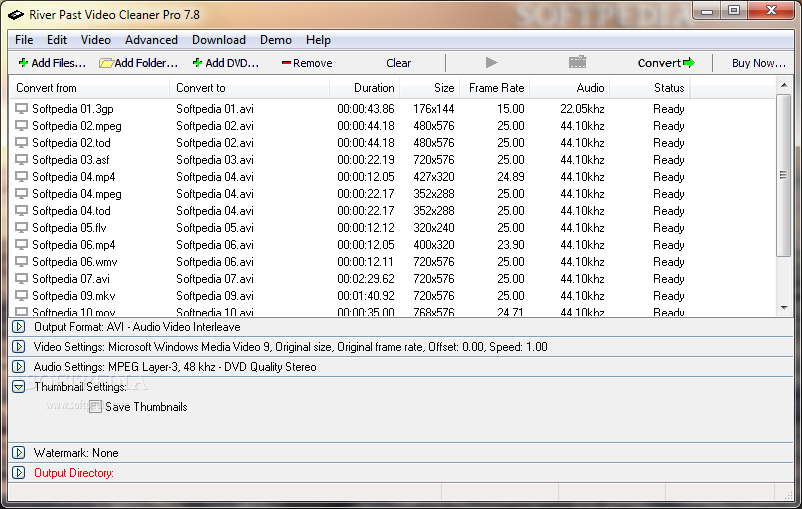Image resolution: width=802 pixels, height=509 pixels.
Task: Select the Softpedia 07.avi source file name
Action: coord(71,279)
